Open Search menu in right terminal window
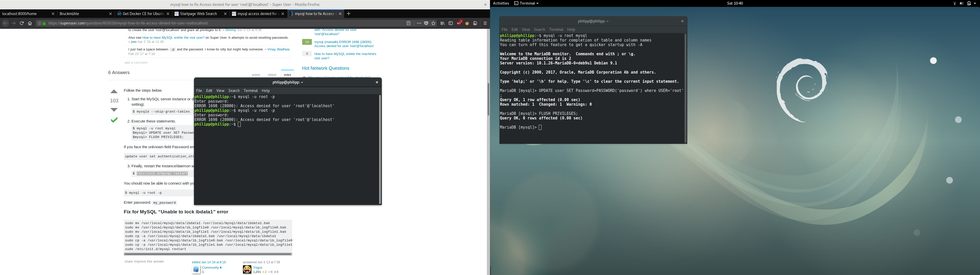This screenshot has width=980, height=275. 539,30
